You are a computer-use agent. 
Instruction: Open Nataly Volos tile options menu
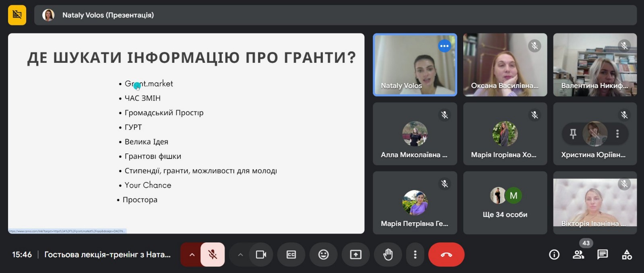[444, 46]
